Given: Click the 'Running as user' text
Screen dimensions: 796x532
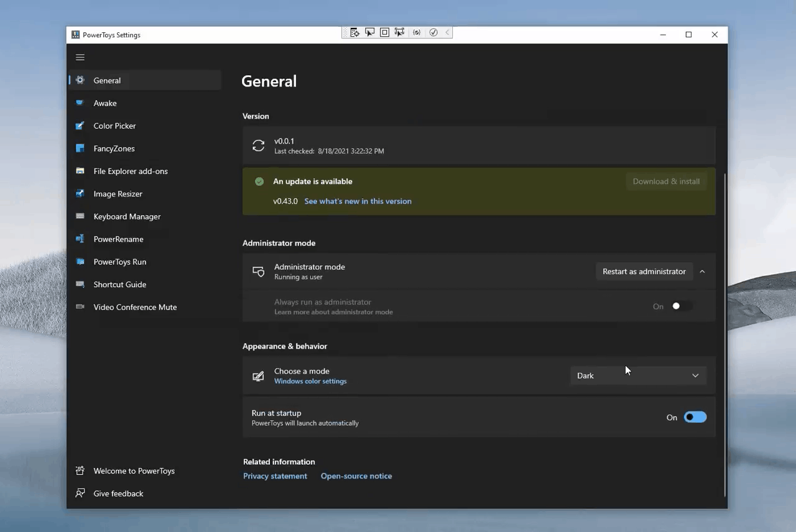Looking at the screenshot, I should [x=298, y=277].
